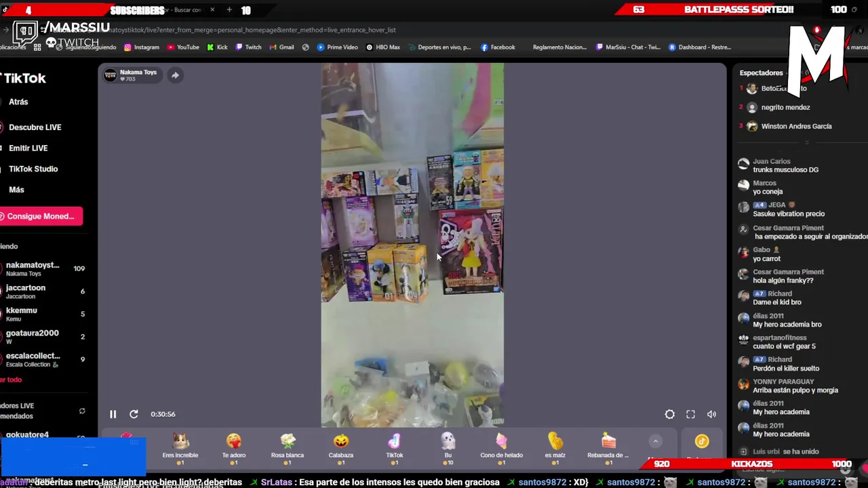Screen dimensions: 868x488
Task: Open Descubre LIVE
Action: (35, 127)
